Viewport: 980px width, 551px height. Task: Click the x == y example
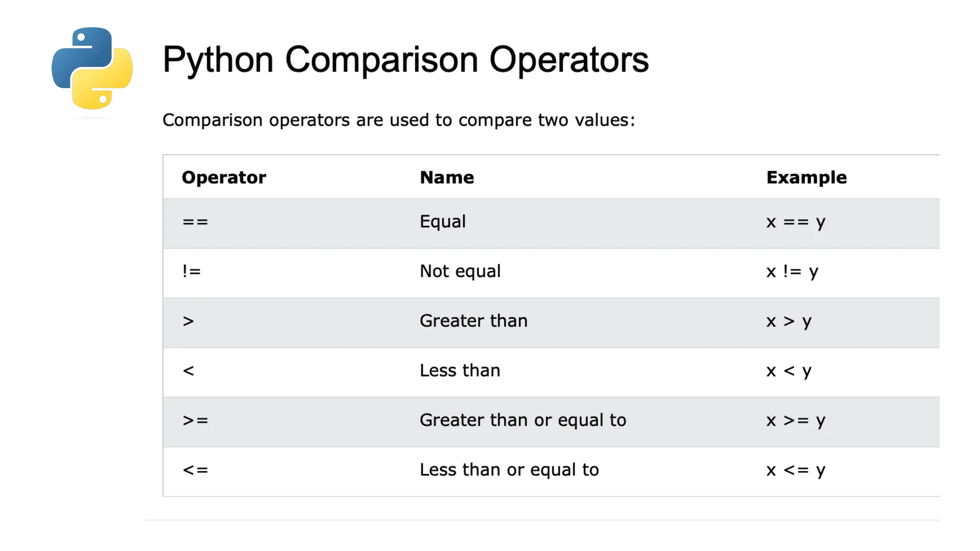click(796, 222)
